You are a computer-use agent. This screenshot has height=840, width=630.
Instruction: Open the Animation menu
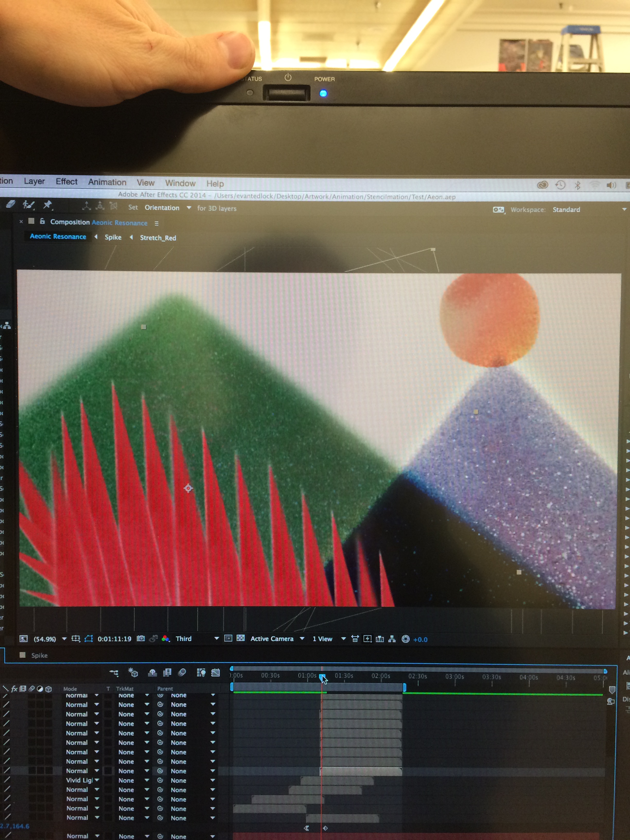[x=107, y=182]
